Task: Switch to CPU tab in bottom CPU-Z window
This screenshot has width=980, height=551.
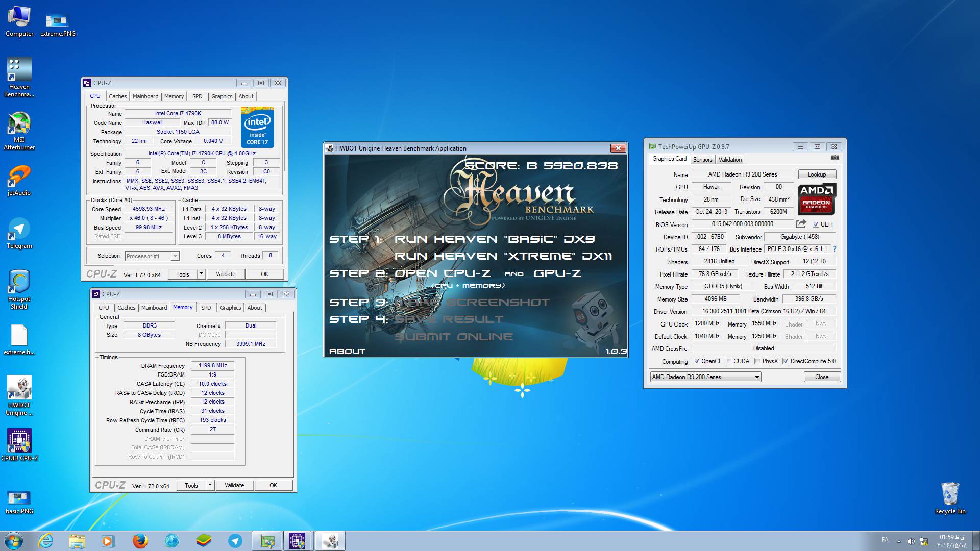Action: (x=104, y=308)
